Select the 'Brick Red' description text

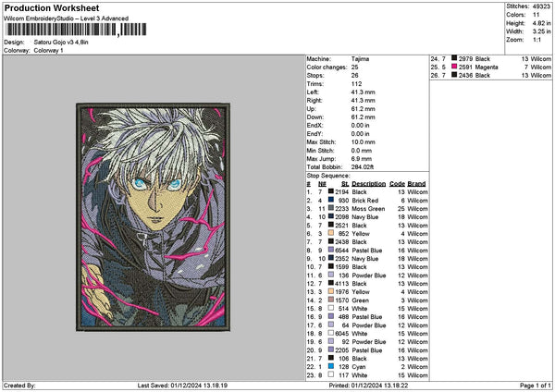click(x=365, y=201)
